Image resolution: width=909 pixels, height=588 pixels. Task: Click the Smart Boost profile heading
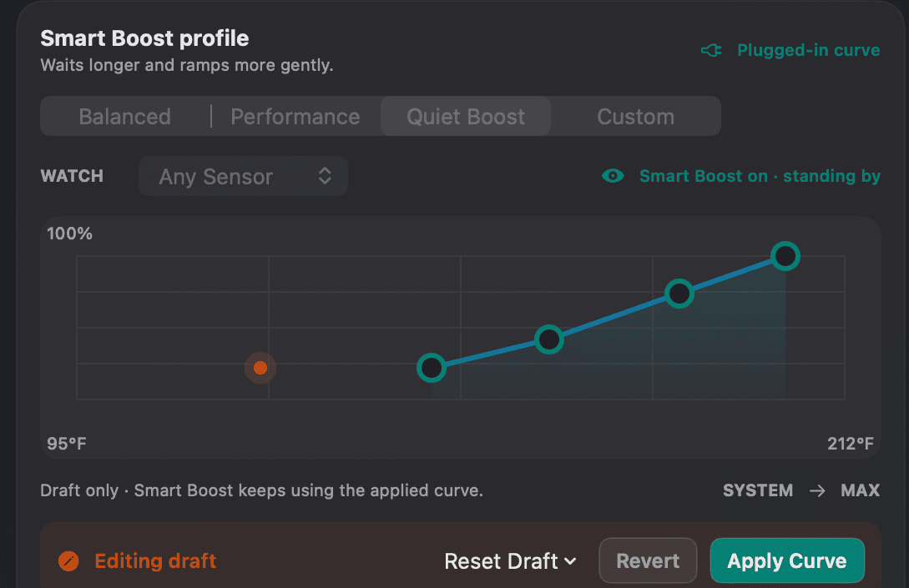tap(144, 38)
